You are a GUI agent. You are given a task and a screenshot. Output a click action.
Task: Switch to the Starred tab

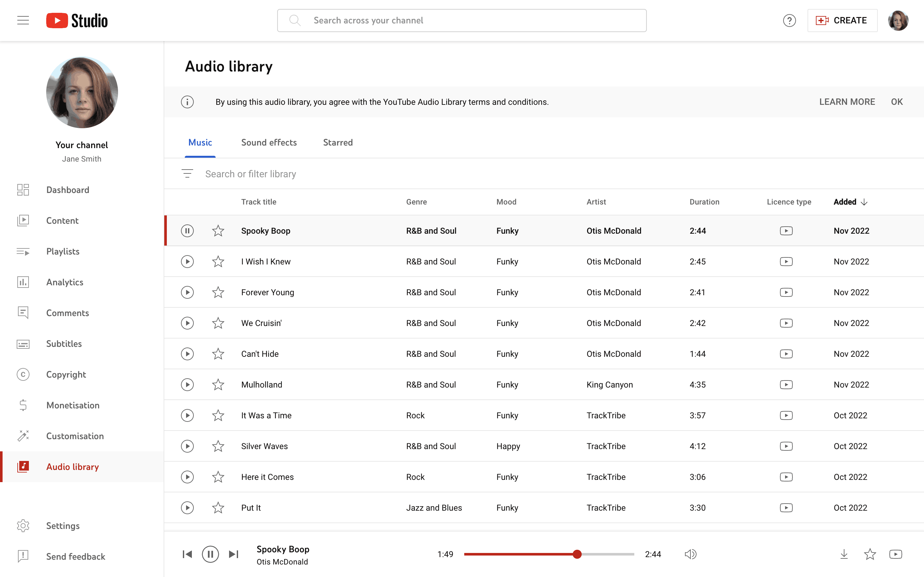(x=338, y=142)
